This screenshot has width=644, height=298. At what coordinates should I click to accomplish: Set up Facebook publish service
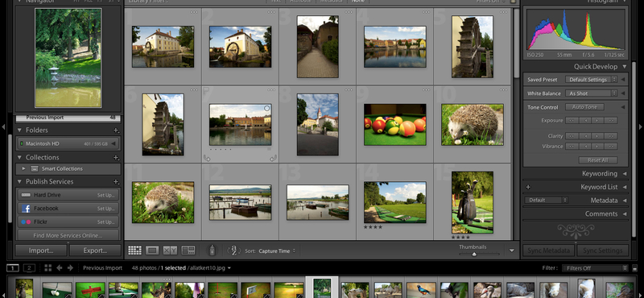(x=106, y=209)
